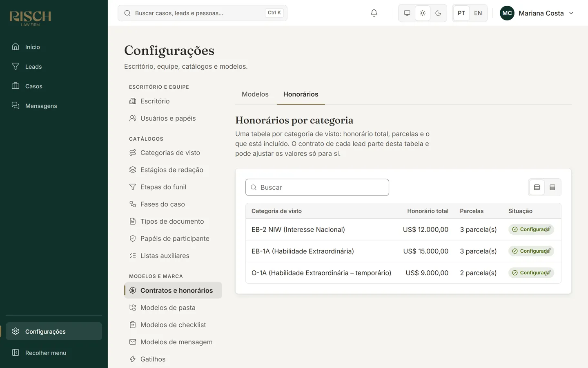Open Leads funnel icon in sidebar
588x368 pixels.
click(16, 66)
